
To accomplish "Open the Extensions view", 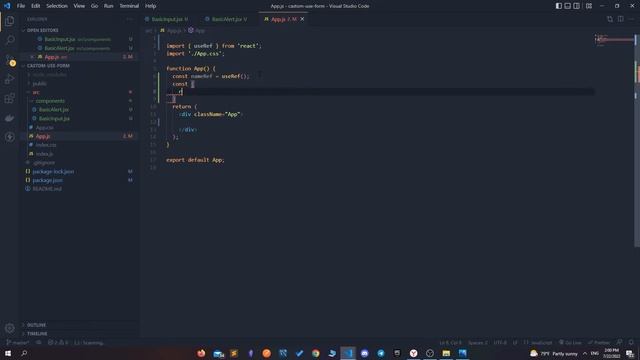I will pos(10,98).
